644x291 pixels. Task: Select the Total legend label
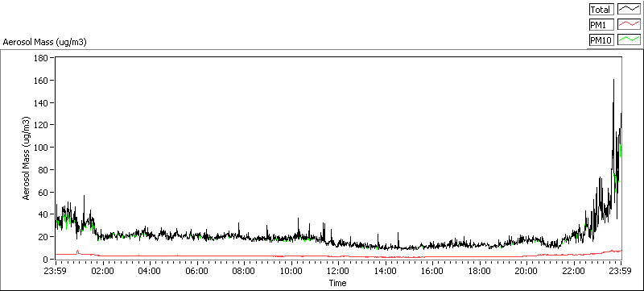coord(601,10)
